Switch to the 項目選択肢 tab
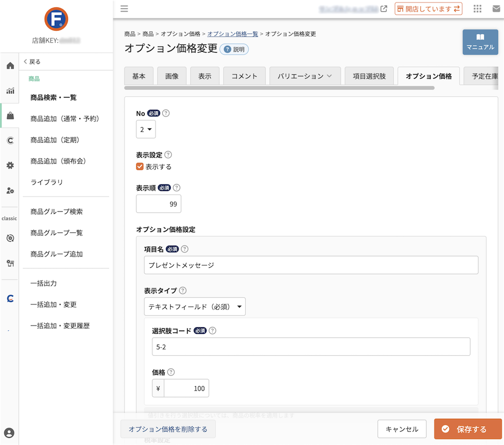 click(x=369, y=76)
